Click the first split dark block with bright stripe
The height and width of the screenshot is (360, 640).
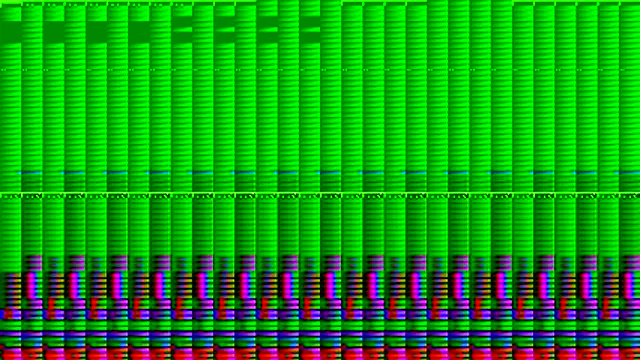point(182,30)
